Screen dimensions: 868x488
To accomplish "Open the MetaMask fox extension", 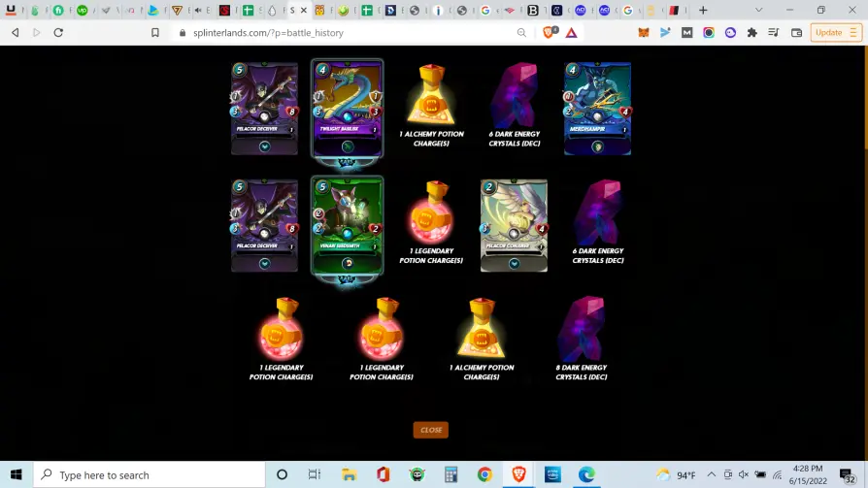I will tap(644, 33).
